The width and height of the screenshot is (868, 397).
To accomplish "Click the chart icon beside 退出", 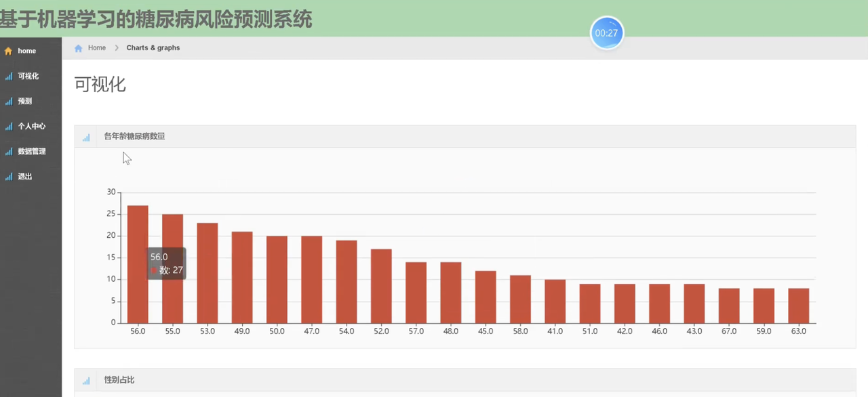I will click(9, 177).
